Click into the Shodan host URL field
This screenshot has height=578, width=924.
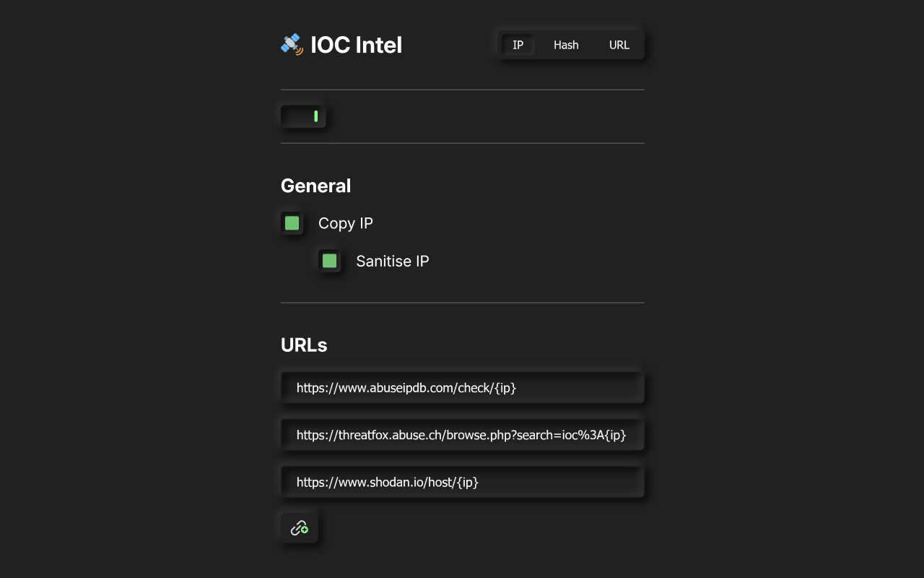tap(462, 482)
